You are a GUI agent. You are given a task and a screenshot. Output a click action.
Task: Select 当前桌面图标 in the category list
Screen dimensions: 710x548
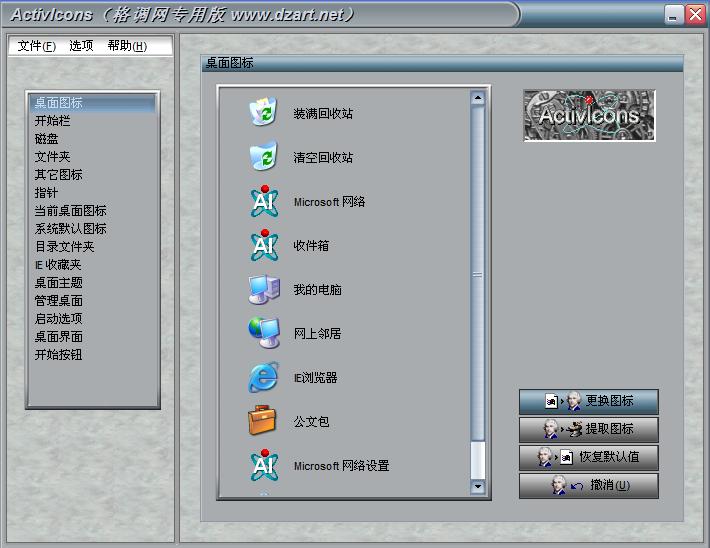click(x=93, y=211)
